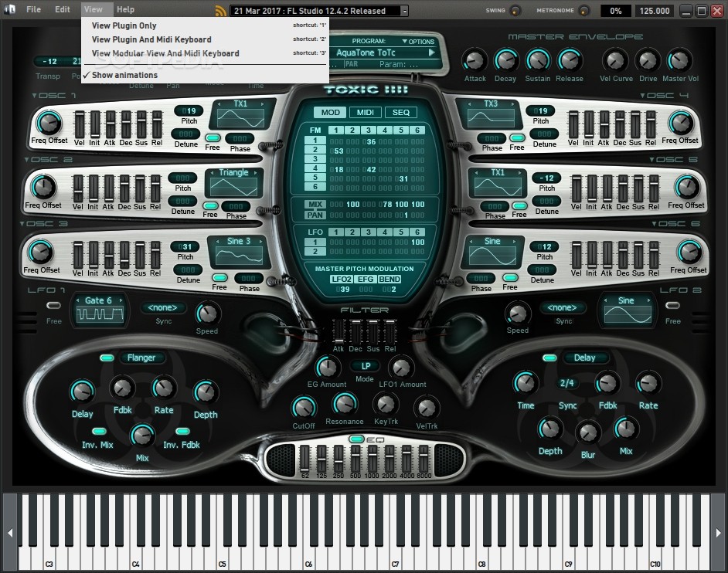Select View Plugin Only
This screenshot has height=573, width=728.
[205, 25]
